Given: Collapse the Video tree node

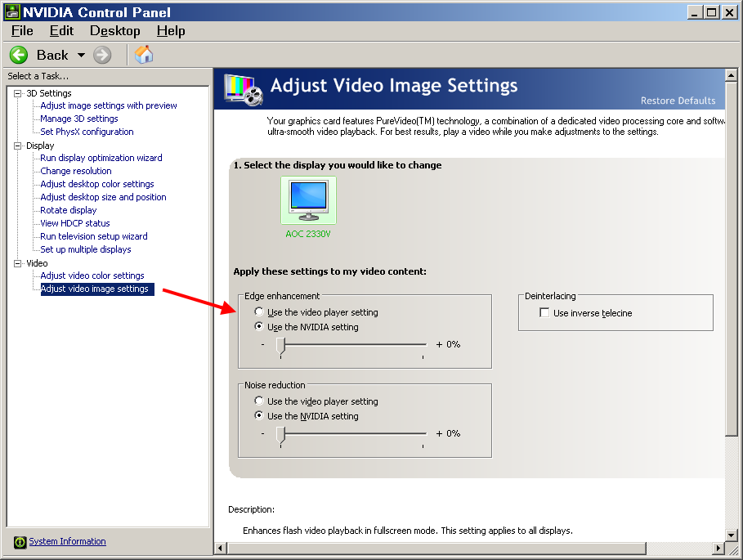Looking at the screenshot, I should point(17,263).
